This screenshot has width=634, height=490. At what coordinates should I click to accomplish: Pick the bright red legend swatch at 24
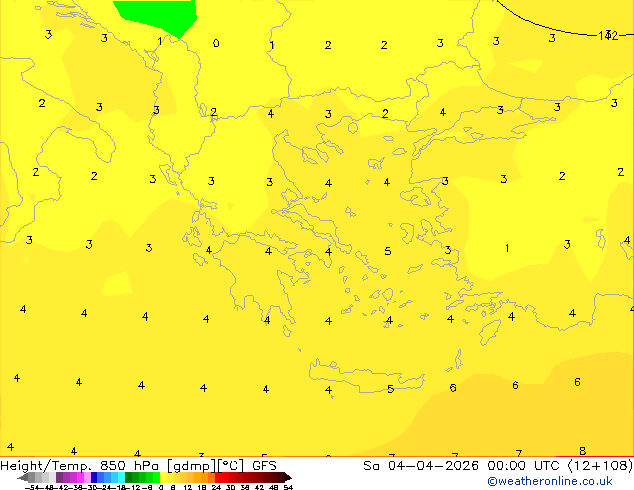(219, 477)
